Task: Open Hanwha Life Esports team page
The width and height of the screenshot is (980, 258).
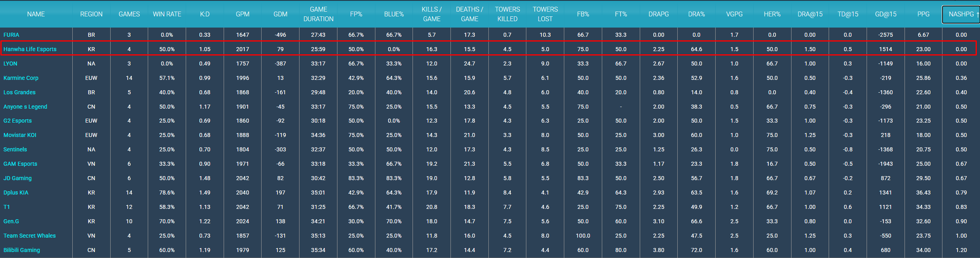Action: click(30, 49)
